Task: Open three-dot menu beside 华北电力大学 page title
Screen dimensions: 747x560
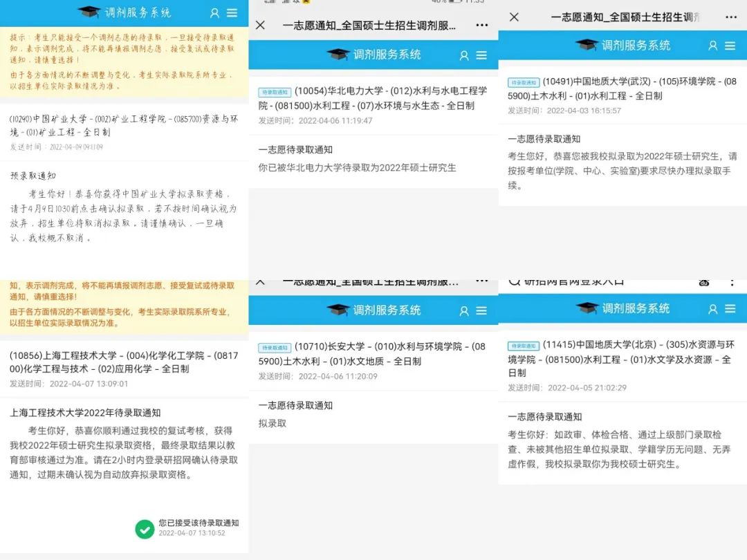Action: pyautogui.click(x=481, y=25)
